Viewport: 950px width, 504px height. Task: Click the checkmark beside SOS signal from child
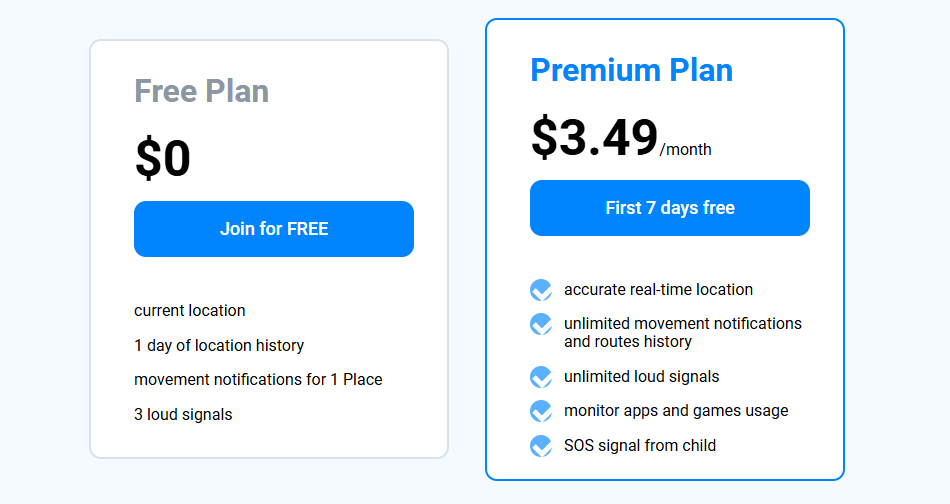pos(541,446)
